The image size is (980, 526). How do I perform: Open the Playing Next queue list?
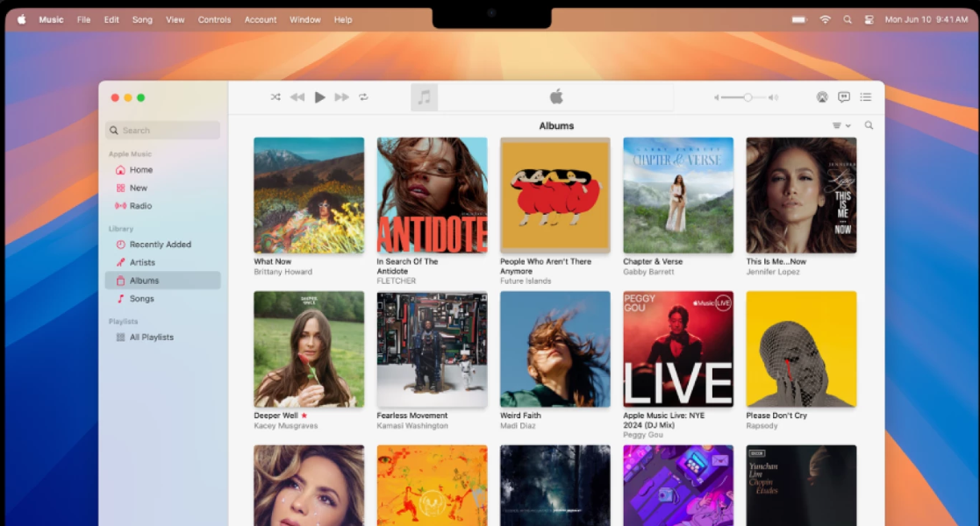pos(866,96)
